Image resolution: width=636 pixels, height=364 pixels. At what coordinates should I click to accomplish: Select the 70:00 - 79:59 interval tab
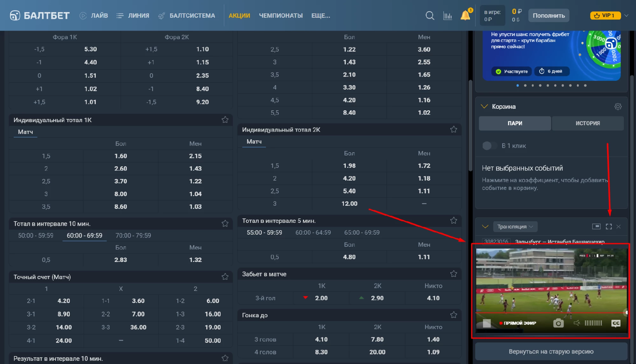click(133, 236)
